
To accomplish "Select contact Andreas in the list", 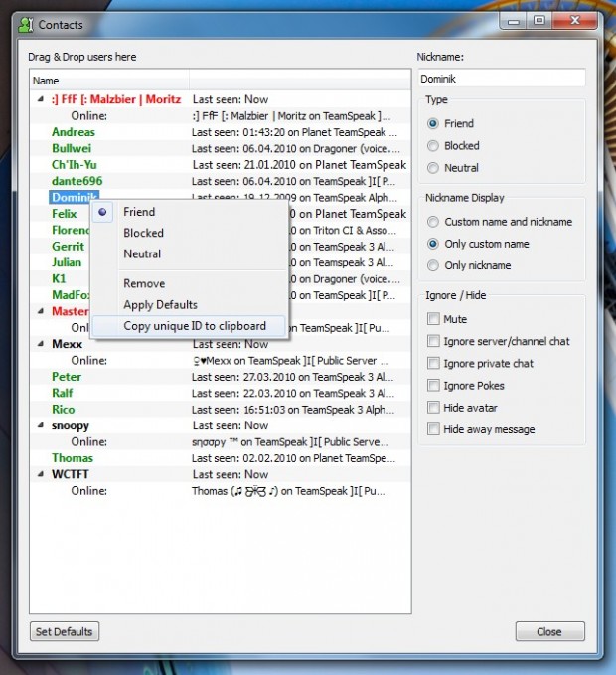I will click(x=74, y=132).
